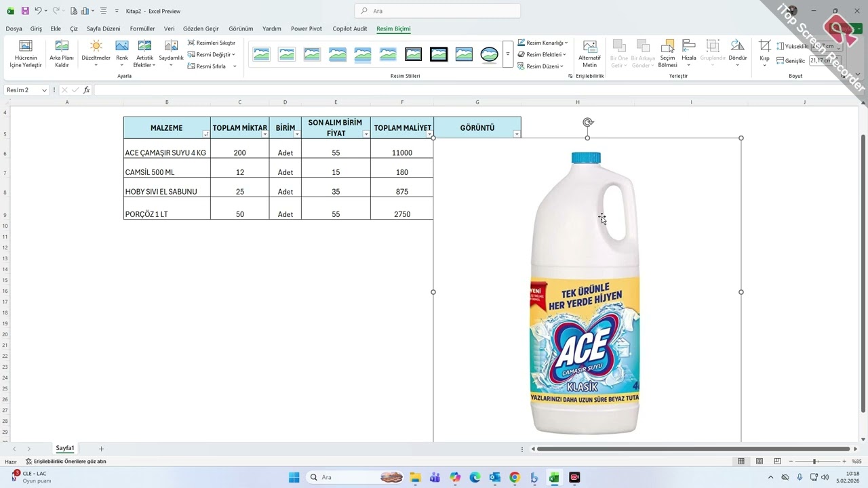The width and height of the screenshot is (868, 488).
Task: Select the Kırp crop tool
Action: (764, 54)
